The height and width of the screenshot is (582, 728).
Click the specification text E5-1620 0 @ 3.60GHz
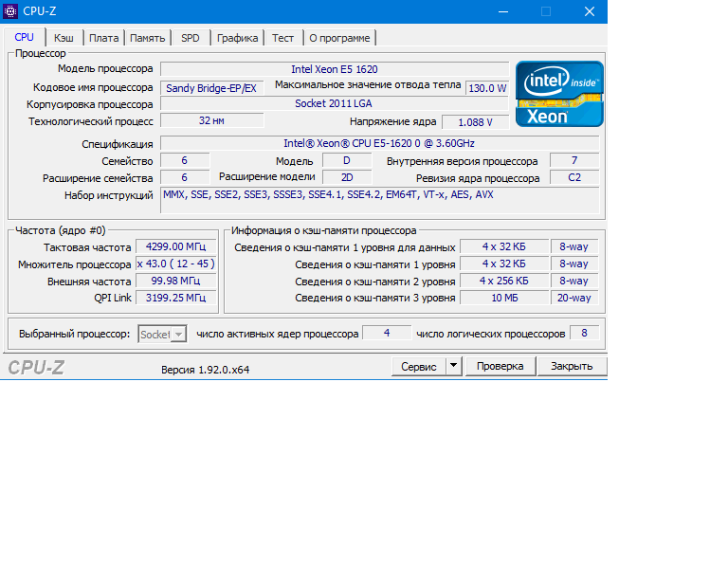click(380, 143)
